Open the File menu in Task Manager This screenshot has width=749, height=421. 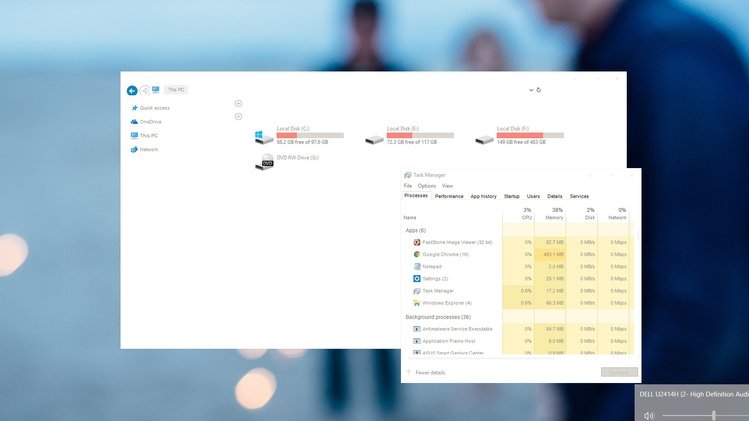(x=407, y=186)
